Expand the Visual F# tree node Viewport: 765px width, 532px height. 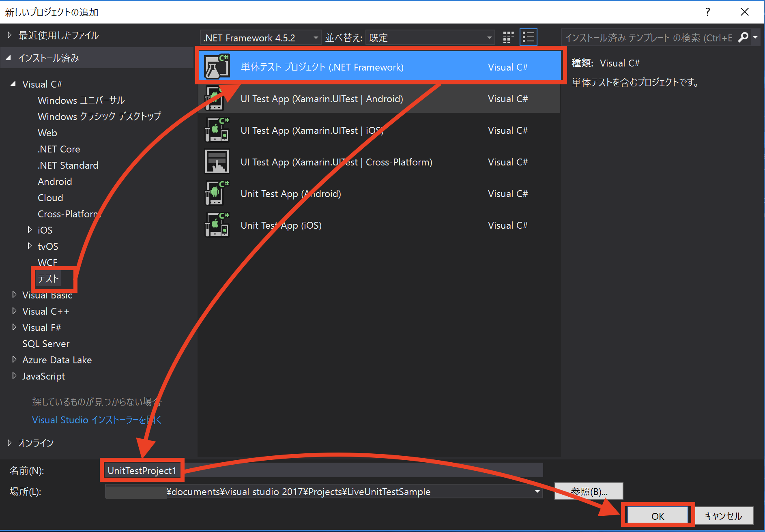14,327
